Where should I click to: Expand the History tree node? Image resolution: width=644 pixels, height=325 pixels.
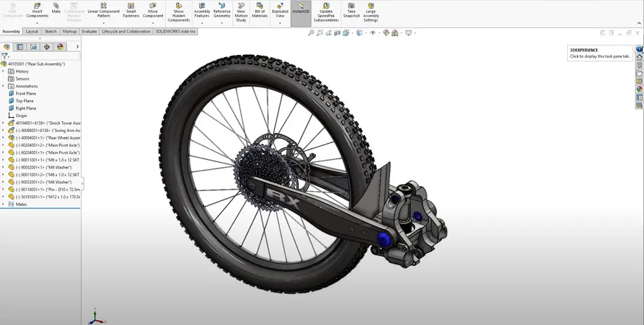coord(4,71)
